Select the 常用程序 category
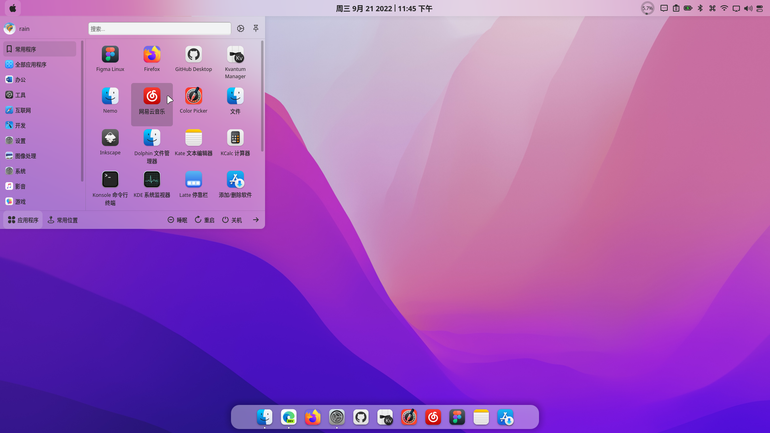 point(40,49)
